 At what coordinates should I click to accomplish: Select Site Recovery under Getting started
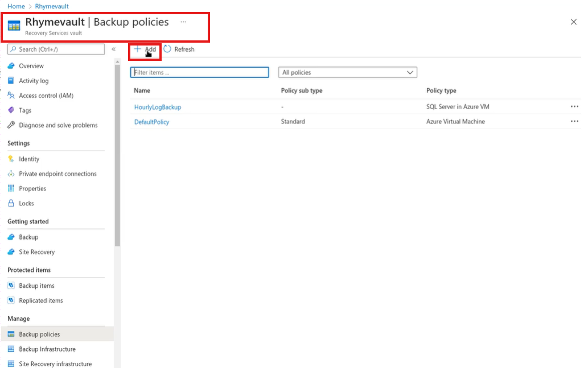(x=37, y=252)
